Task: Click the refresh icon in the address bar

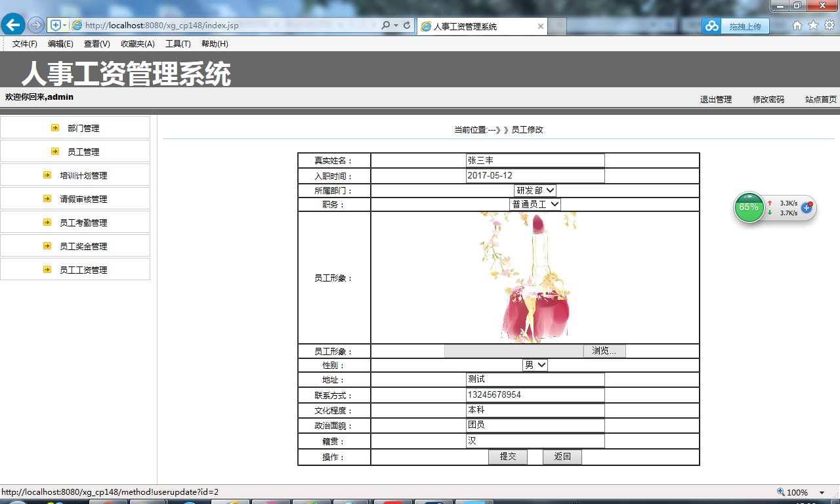Action: [407, 26]
